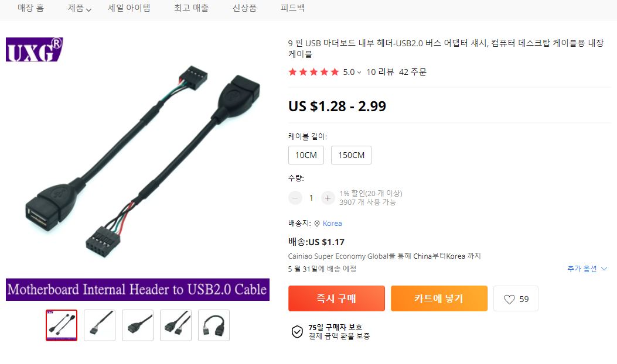
Task: Select the second product thumbnail image
Action: [x=100, y=325]
